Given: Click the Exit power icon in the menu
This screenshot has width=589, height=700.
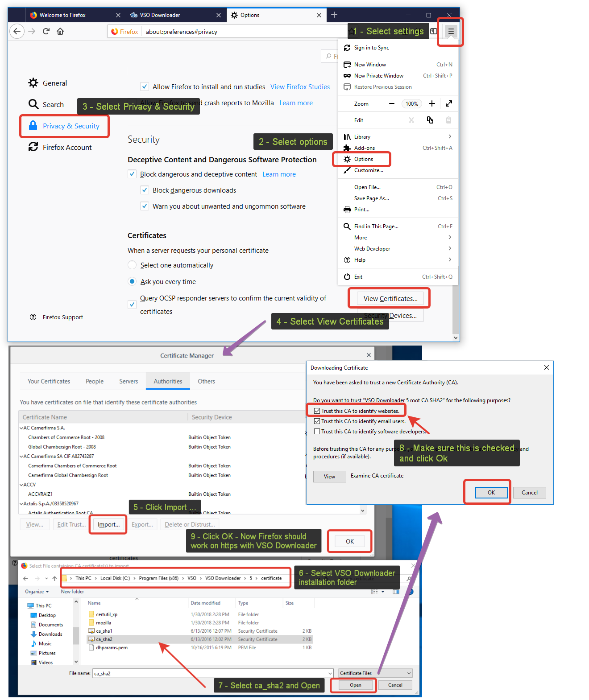Looking at the screenshot, I should (347, 276).
